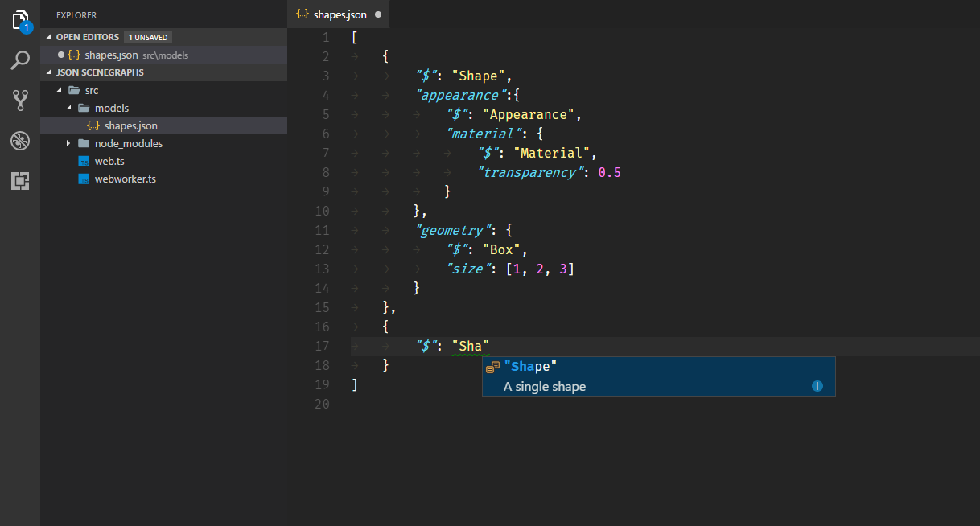Click the "A single shape" suggestion description

pos(545,387)
